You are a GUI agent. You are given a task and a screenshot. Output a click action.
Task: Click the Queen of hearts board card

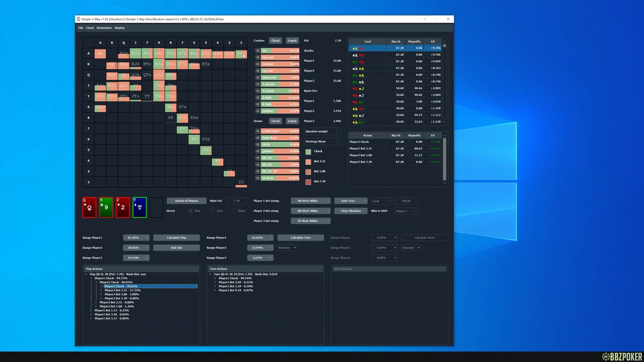pyautogui.click(x=89, y=207)
